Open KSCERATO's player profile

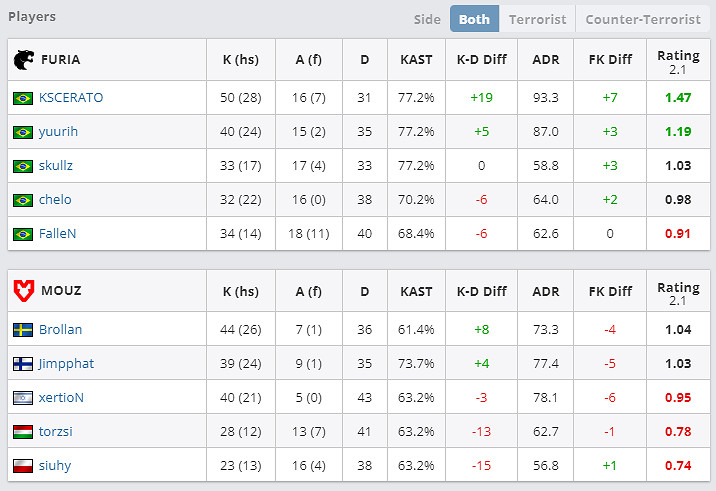(71, 98)
